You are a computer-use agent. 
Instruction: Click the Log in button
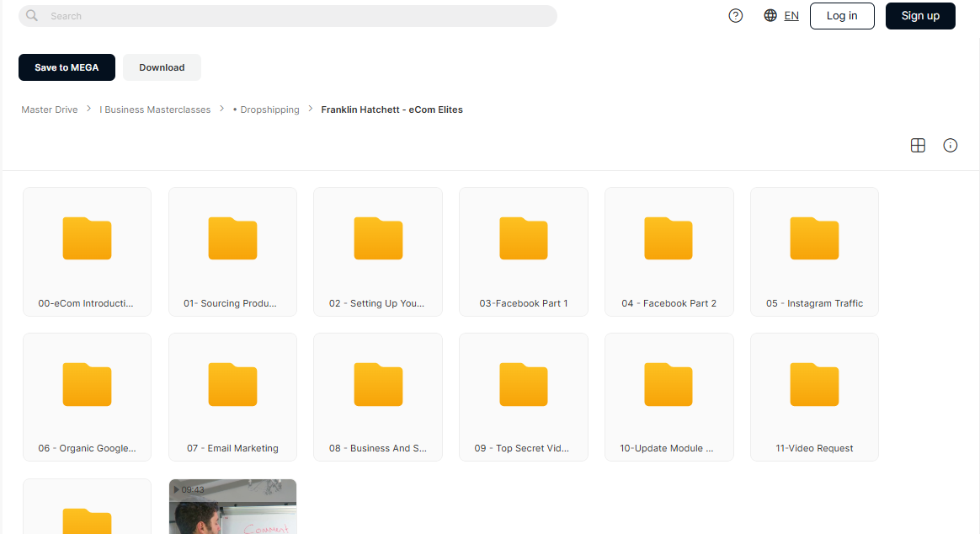(842, 16)
